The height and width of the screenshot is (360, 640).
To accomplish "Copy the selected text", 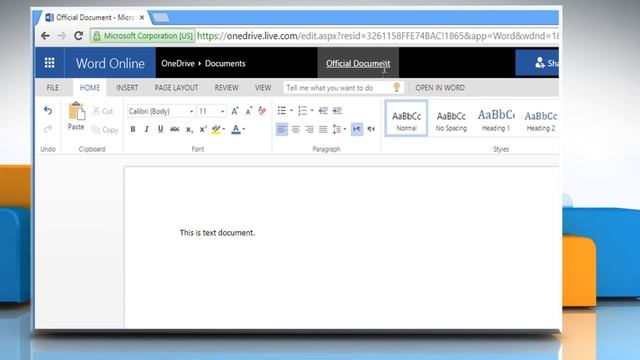I will click(x=104, y=130).
